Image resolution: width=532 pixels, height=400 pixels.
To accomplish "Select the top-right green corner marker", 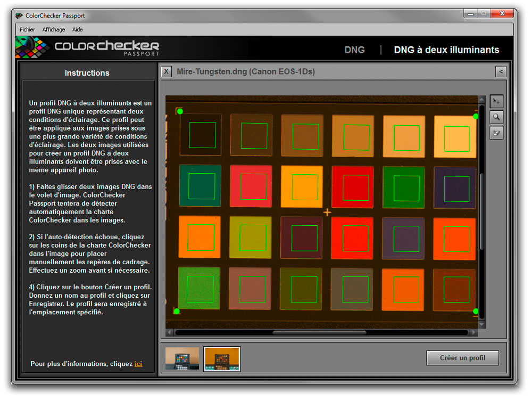I will click(475, 117).
